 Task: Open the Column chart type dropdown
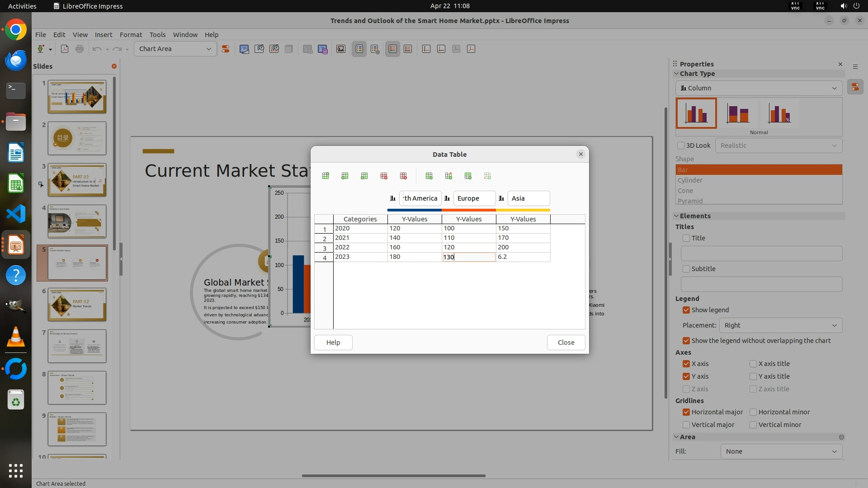(x=759, y=88)
